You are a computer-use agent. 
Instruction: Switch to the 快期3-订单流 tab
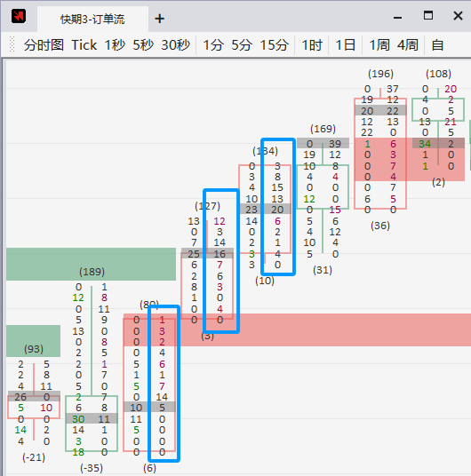point(92,20)
